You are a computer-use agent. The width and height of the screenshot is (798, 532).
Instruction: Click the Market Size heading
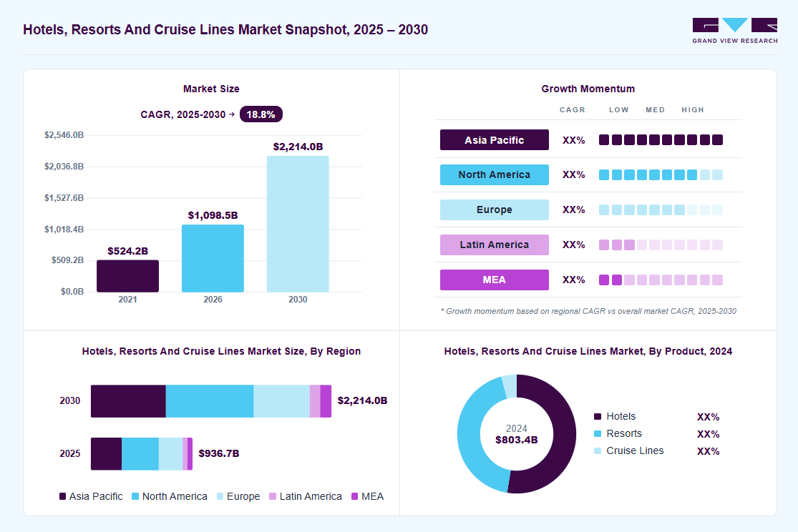[211, 89]
